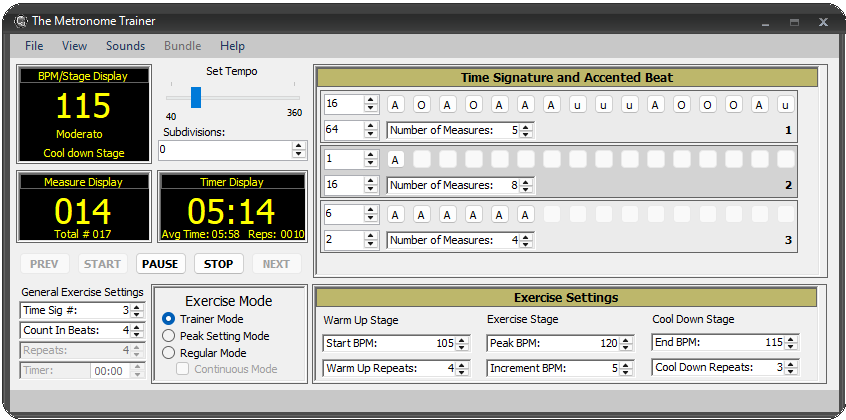
Task: Open the File menu
Action: (x=34, y=46)
